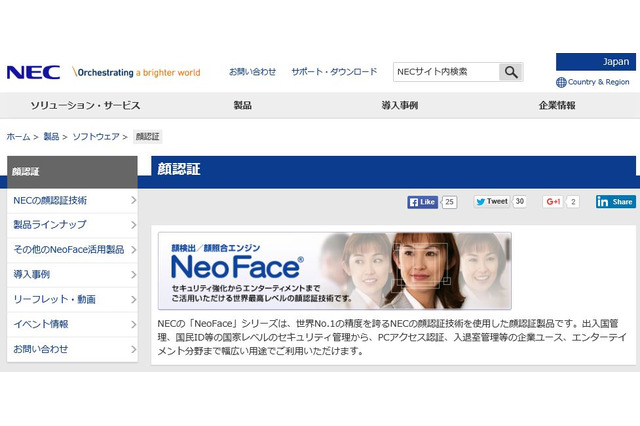Screen dimensions: 640x426
Task: Click chevron beside リーフレット・動画
Action: [133, 300]
